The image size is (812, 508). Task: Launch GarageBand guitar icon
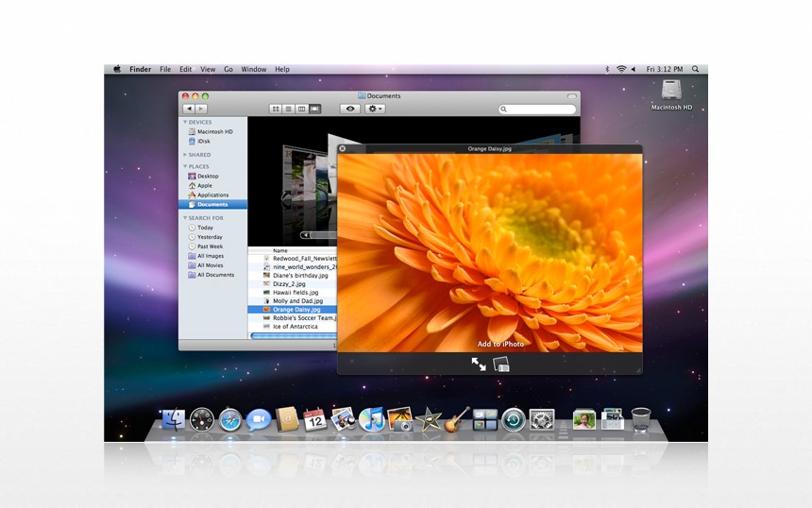[456, 419]
